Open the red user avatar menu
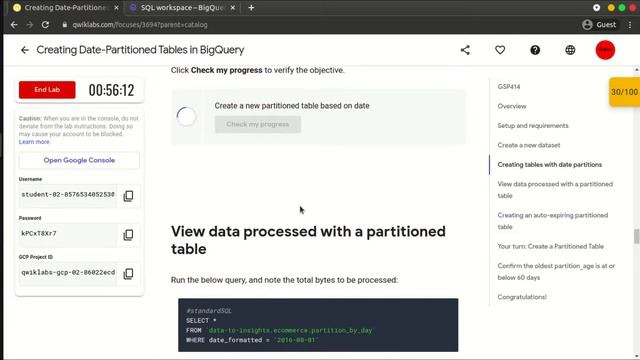The height and width of the screenshot is (360, 640). [605, 50]
